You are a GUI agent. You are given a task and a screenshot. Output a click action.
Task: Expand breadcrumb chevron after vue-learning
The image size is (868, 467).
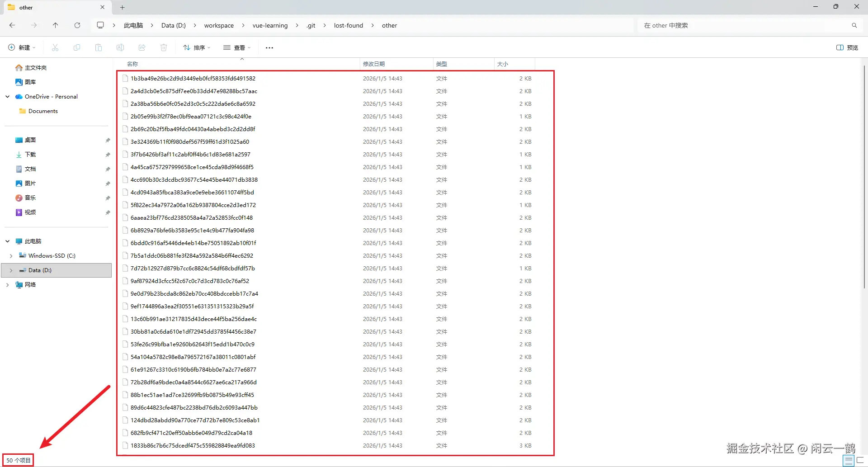click(297, 25)
